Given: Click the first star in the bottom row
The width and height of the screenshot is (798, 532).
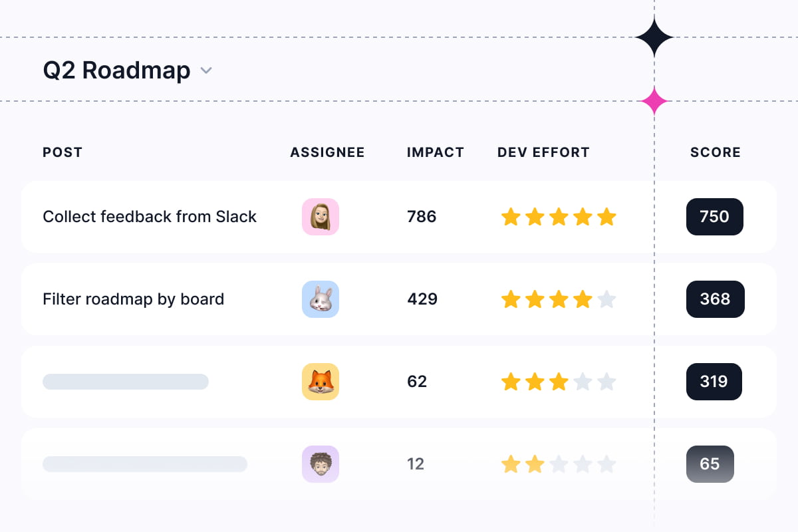Looking at the screenshot, I should (511, 464).
